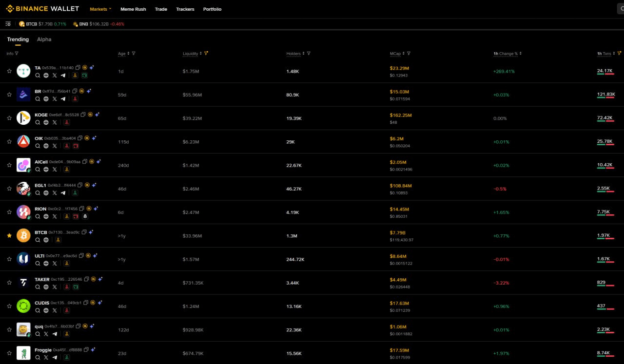624x364 pixels.
Task: Click the BTCB ticker in top bar
Action: (x=42, y=24)
